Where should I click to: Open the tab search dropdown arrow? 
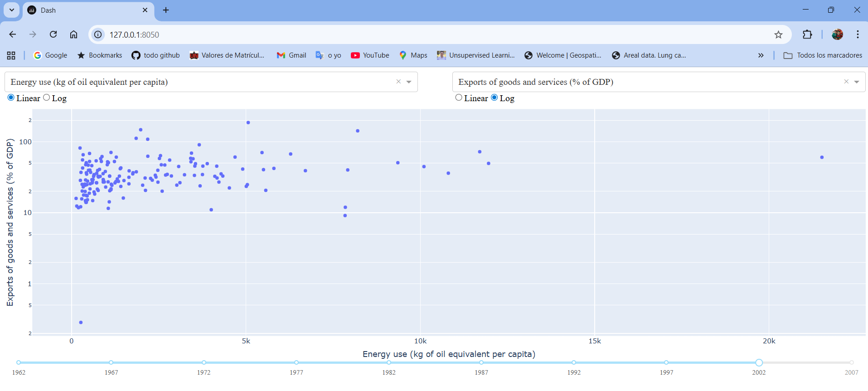[12, 10]
